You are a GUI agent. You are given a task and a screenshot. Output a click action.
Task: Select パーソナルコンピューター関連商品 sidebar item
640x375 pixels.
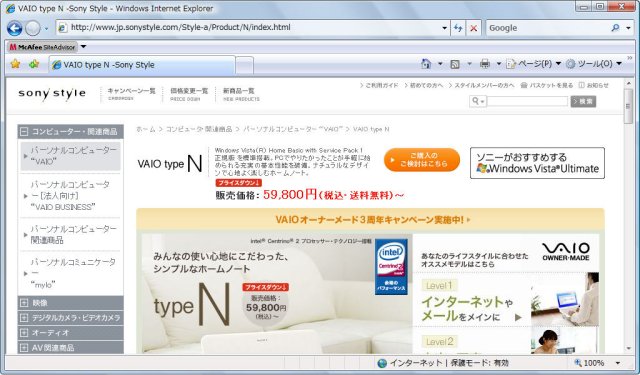(71, 235)
